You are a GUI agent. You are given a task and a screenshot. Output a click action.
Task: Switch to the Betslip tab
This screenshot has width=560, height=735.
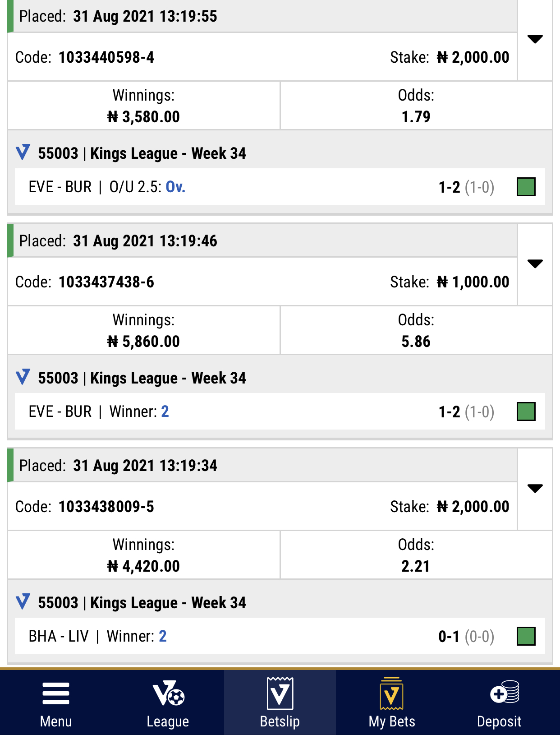point(280,704)
